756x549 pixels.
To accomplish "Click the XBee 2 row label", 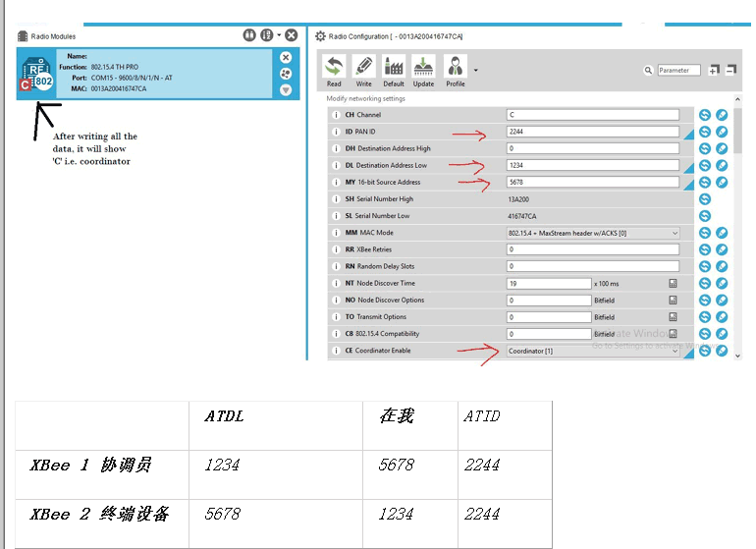I will tap(99, 515).
